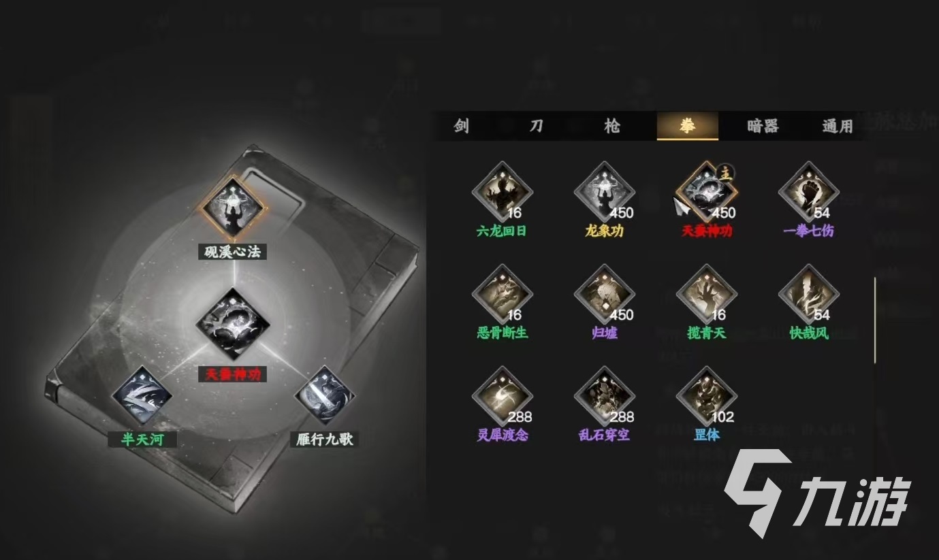The width and height of the screenshot is (939, 560).
Task: Click the skill list vertical scrollbar
Action: (x=876, y=320)
